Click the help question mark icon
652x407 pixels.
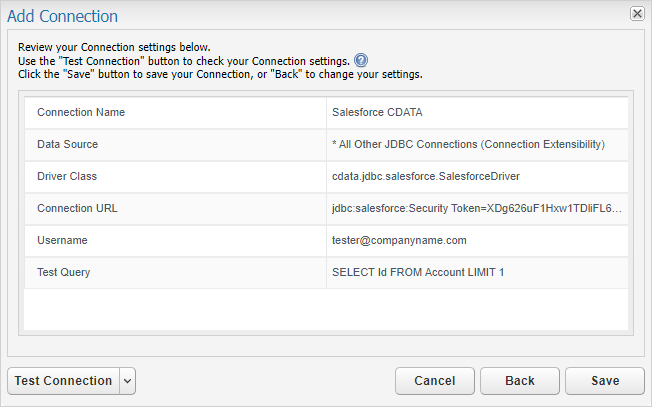point(361,61)
